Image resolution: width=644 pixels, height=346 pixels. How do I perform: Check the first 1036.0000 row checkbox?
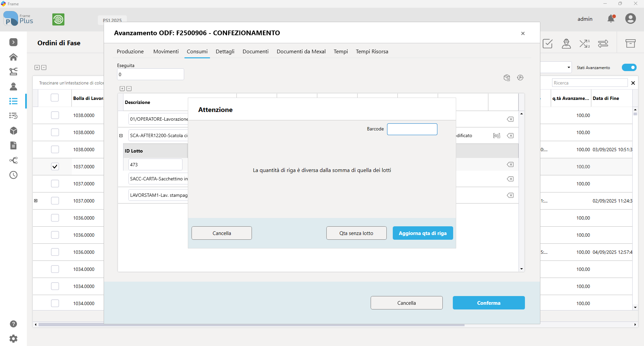[x=55, y=218]
